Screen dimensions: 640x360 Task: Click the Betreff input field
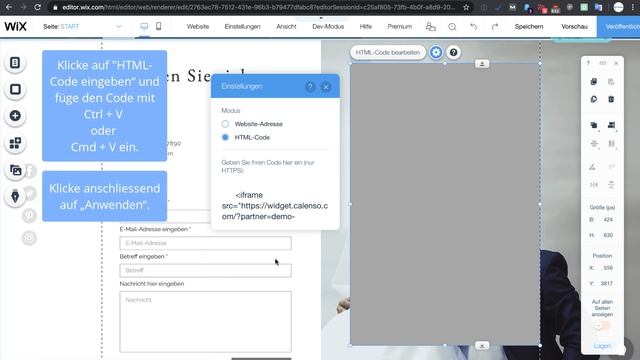pos(205,271)
